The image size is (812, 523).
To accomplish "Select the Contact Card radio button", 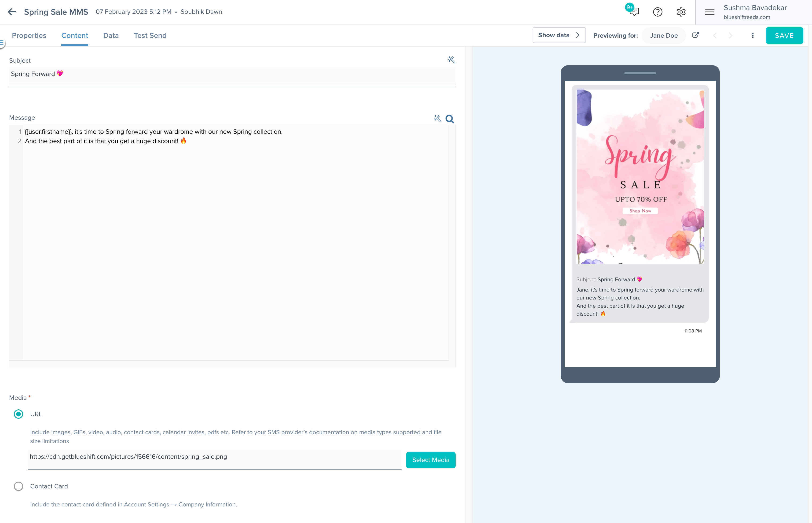I will [18, 486].
